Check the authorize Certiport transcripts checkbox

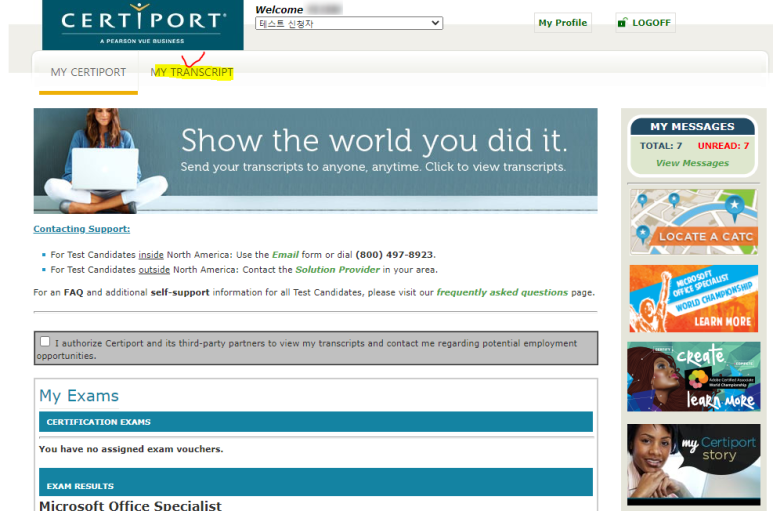(x=45, y=341)
